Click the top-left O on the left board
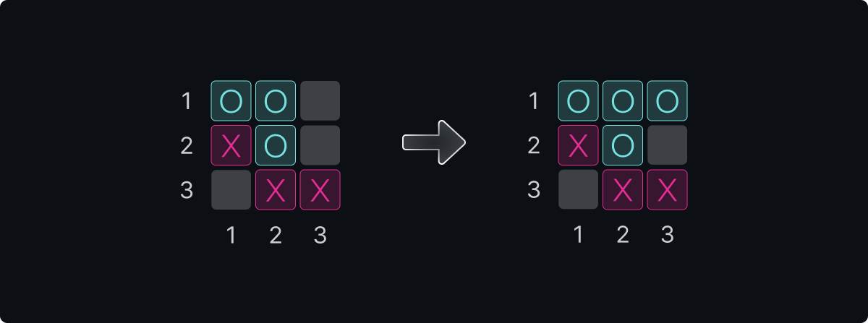The width and height of the screenshot is (868, 323). tap(231, 101)
